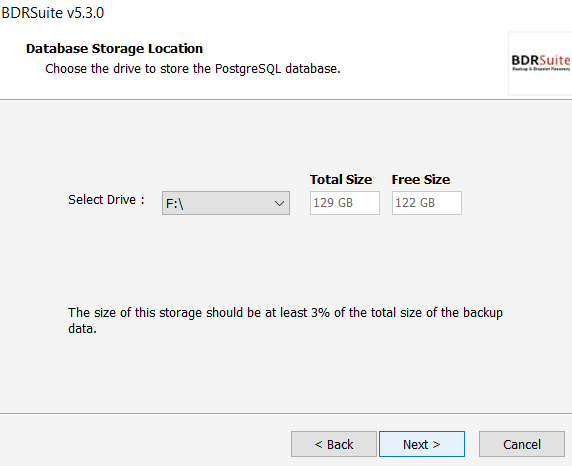This screenshot has height=466, width=572.
Task: Click the Database Storage Location heading
Action: pyautogui.click(x=114, y=49)
